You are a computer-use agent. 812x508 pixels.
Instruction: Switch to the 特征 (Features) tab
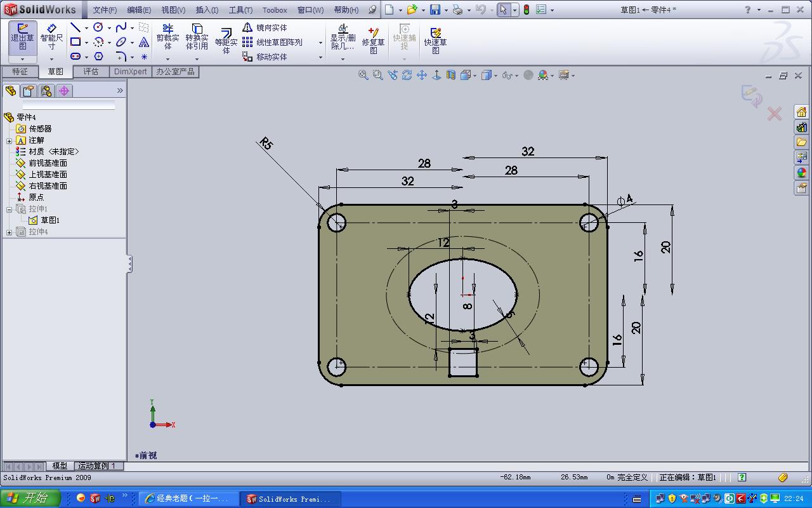(20, 72)
